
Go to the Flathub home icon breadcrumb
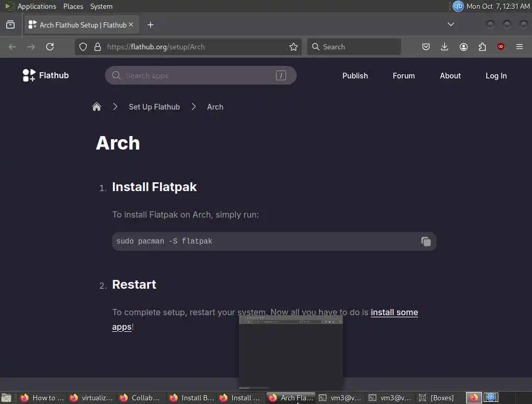97,107
